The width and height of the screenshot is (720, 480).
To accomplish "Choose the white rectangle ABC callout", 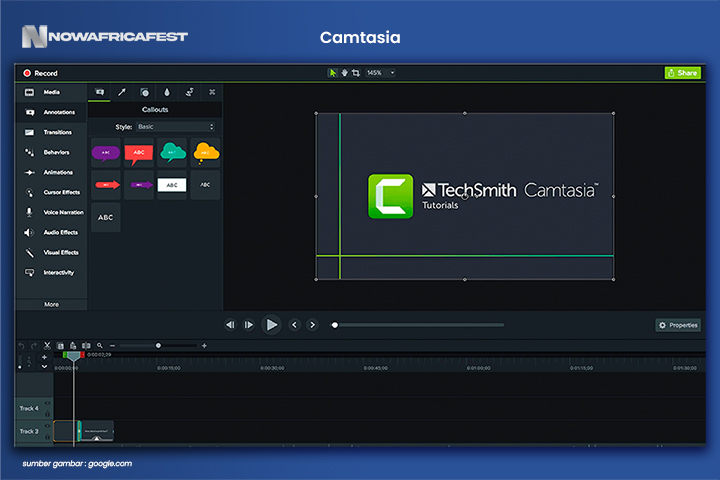I will click(x=172, y=185).
